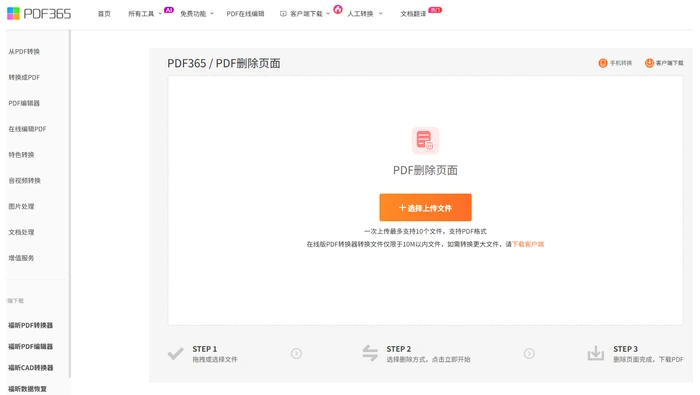Click the orange 手机转换 phone icon
Viewport: 700px width, 395px height.
pyautogui.click(x=603, y=63)
